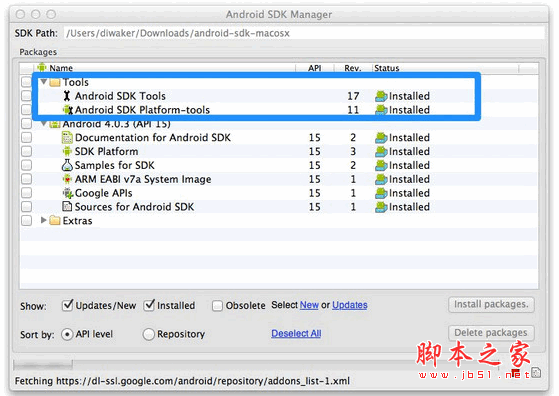Click the log icon in status bar corner

tap(536, 373)
